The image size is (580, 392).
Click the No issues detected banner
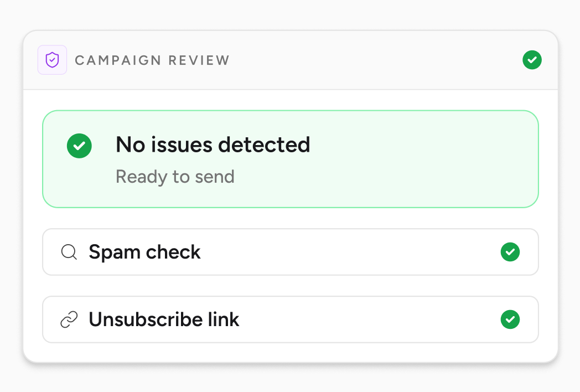[x=291, y=159]
